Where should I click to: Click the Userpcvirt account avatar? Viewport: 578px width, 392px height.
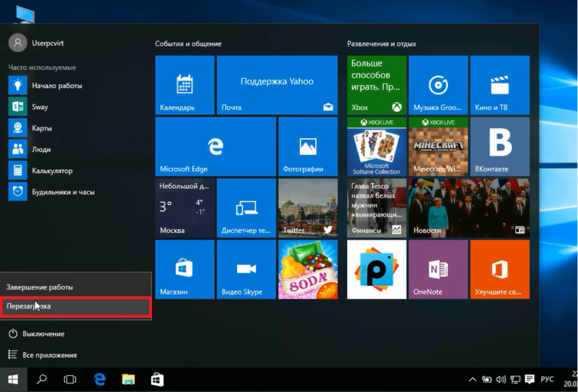17,43
